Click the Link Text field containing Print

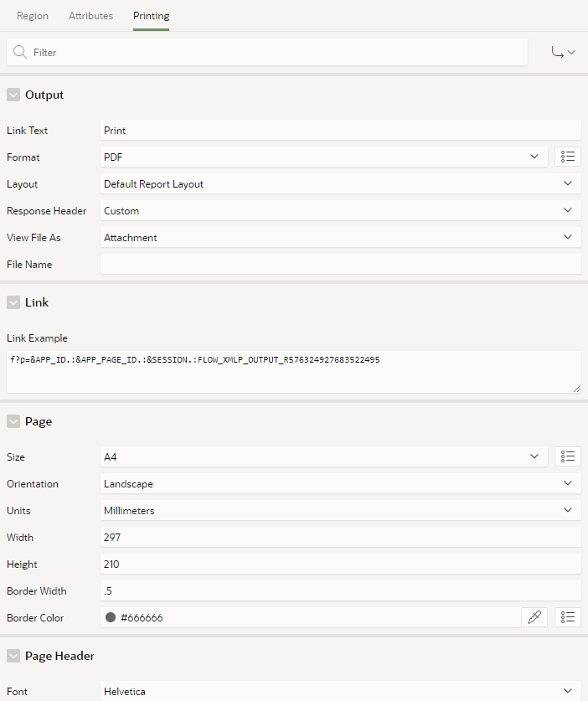[x=340, y=130]
